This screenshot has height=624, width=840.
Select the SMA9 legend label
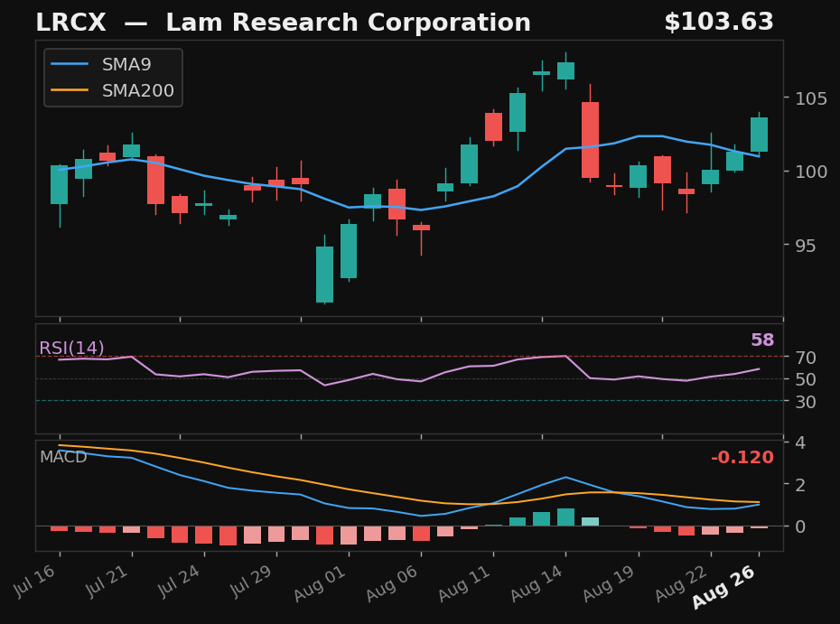click(x=126, y=64)
